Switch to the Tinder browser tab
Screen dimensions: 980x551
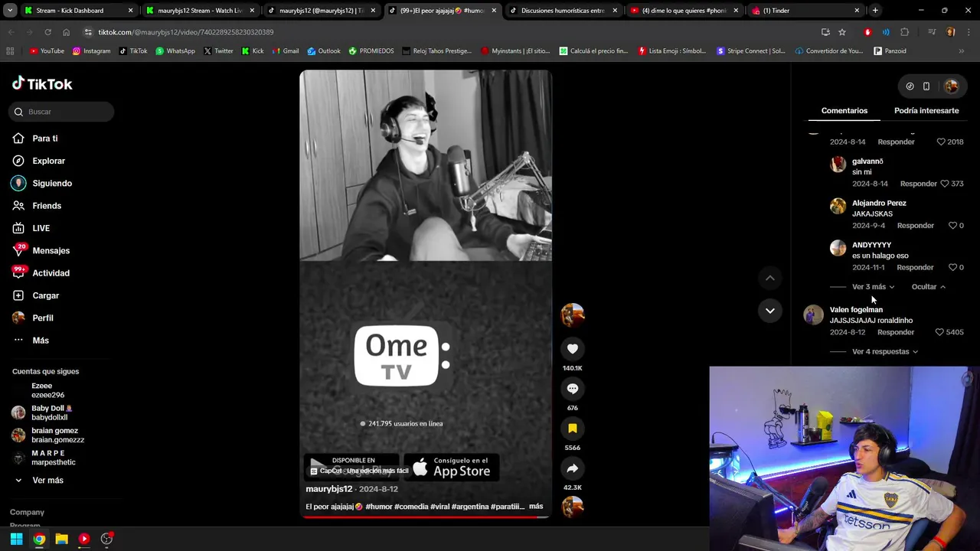[805, 11]
